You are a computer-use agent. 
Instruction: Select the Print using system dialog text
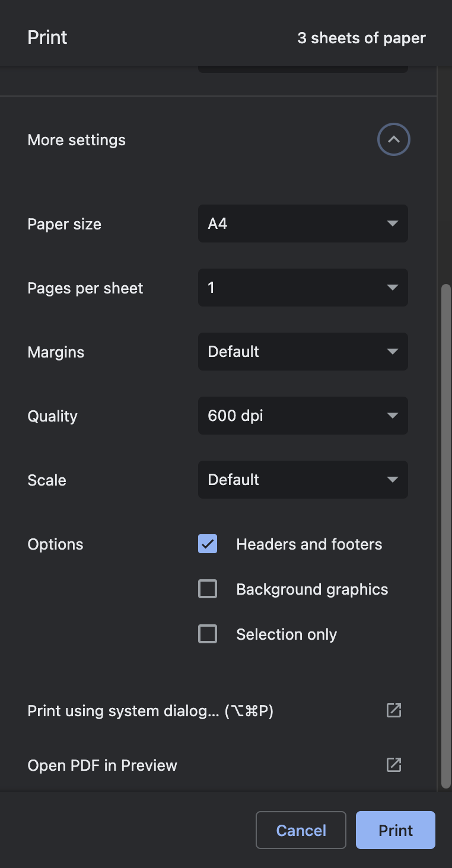tap(150, 711)
